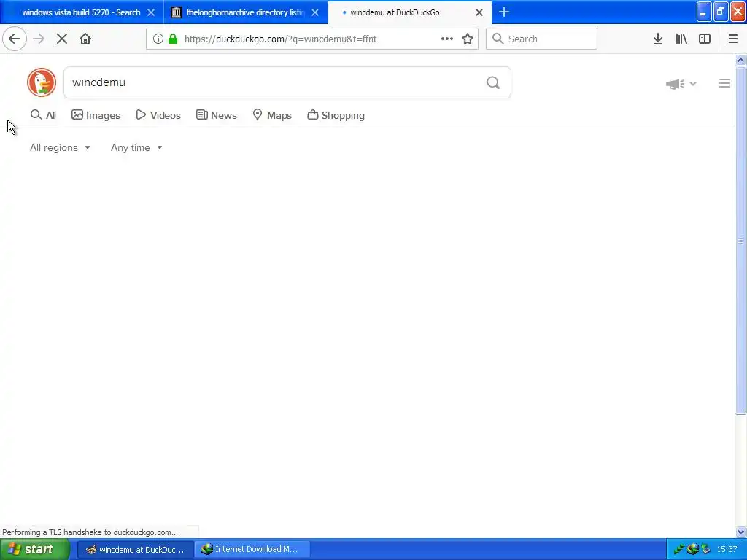Close the windows vista build 5270 tab

click(x=150, y=12)
